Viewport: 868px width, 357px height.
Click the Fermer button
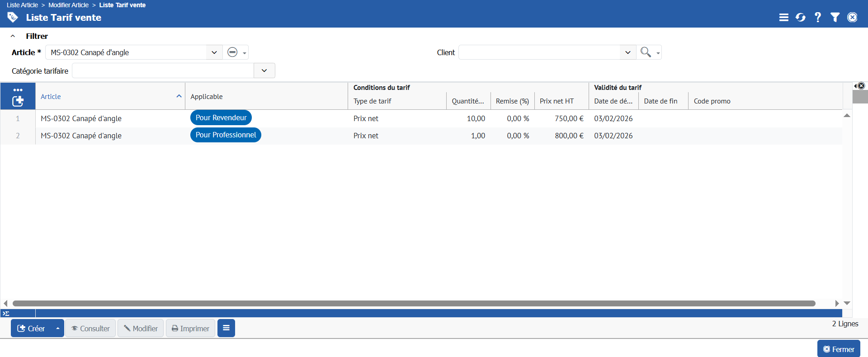pos(839,349)
